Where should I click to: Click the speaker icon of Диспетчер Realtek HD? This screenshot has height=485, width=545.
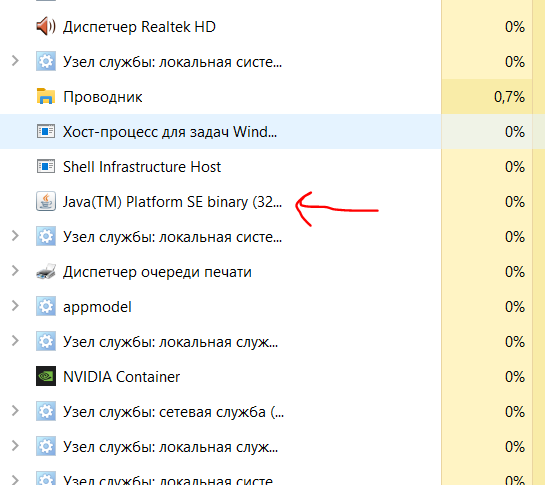tap(46, 27)
